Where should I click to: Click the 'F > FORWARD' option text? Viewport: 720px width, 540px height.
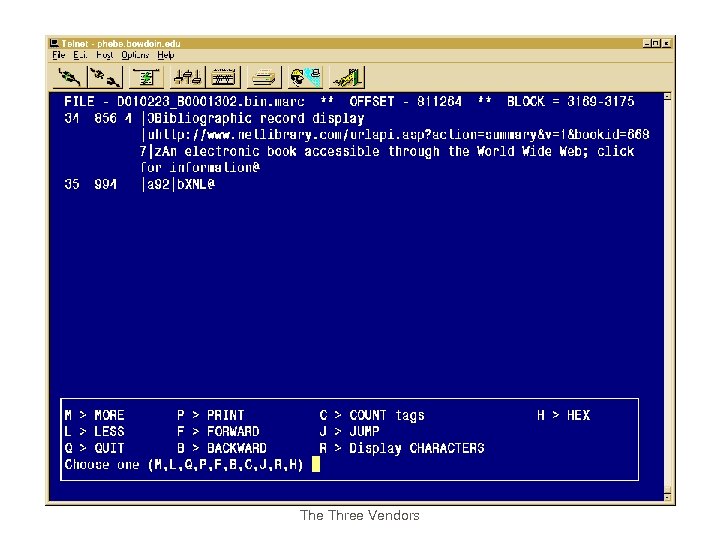[x=219, y=432]
